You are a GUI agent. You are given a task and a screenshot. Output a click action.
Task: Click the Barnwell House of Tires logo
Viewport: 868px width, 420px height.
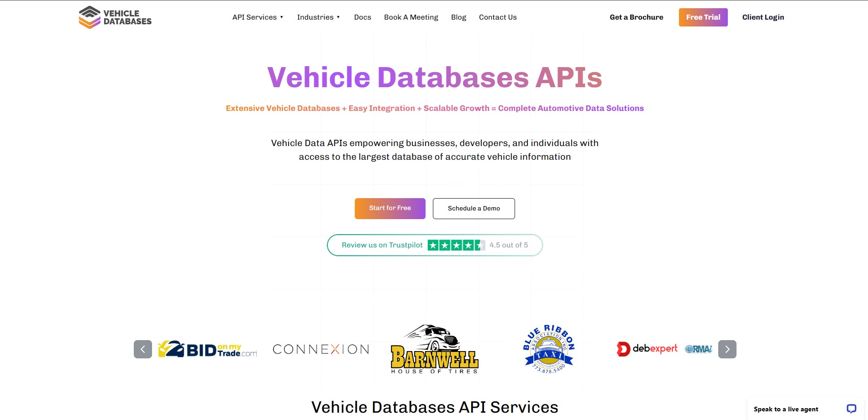[x=434, y=349]
